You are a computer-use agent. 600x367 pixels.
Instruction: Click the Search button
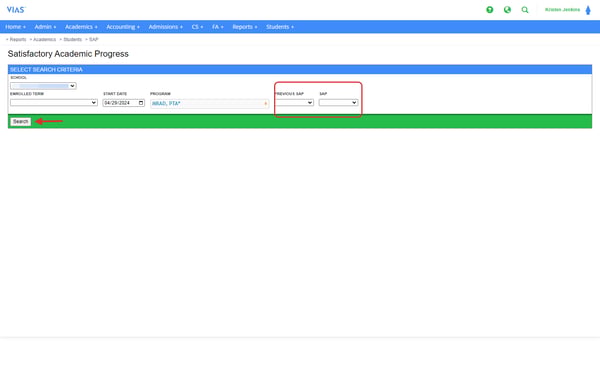click(21, 122)
